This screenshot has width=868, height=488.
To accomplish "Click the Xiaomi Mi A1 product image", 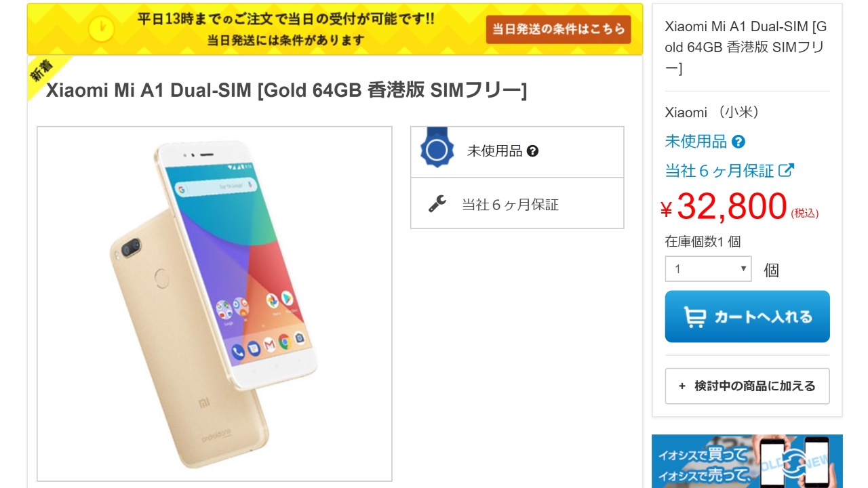I will pos(214,304).
